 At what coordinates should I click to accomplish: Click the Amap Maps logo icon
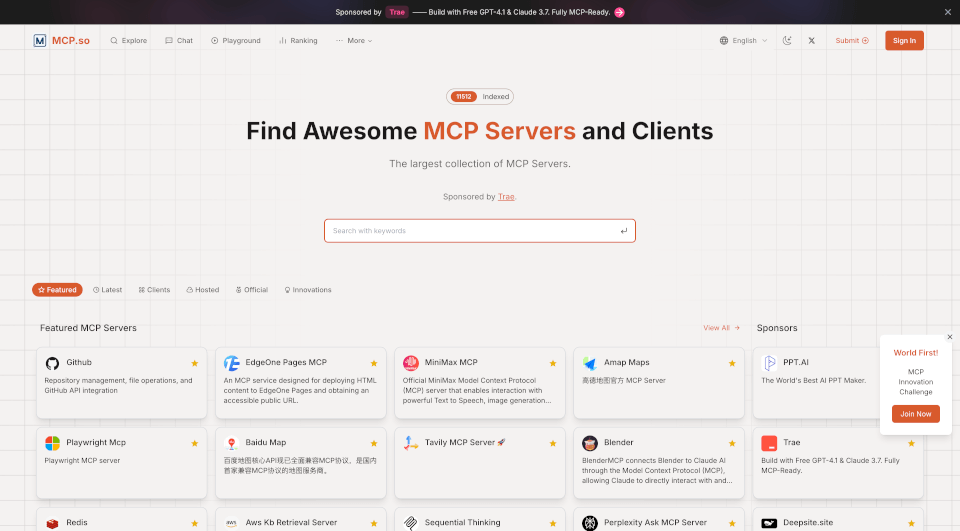(x=590, y=363)
